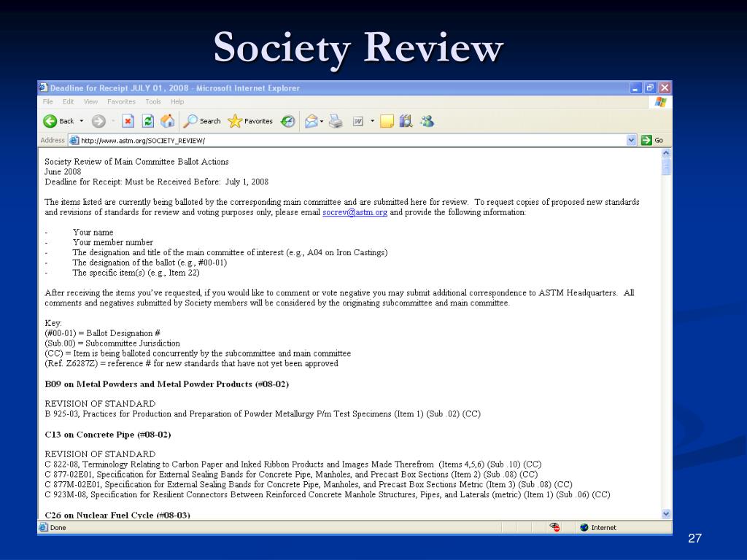This screenshot has width=747, height=560.
Task: Click the Internet zone globe icon
Action: point(584,527)
